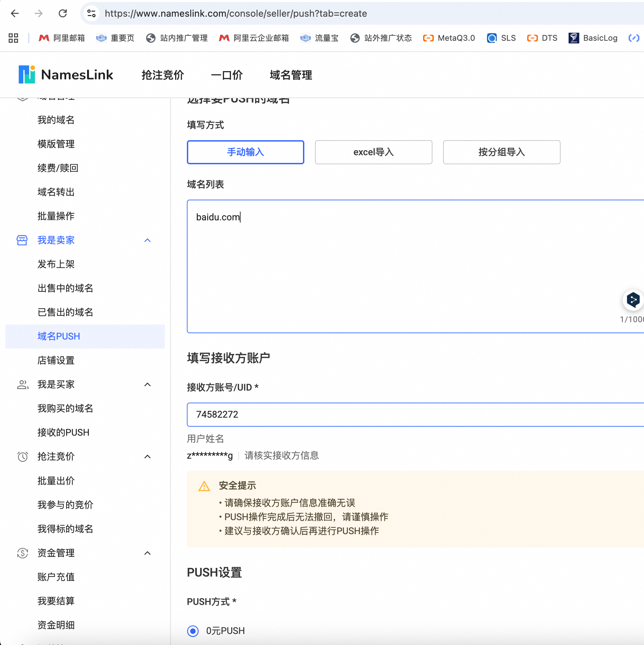Open the 流量宝 bookmark
Screen dimensions: 644x645
point(319,38)
